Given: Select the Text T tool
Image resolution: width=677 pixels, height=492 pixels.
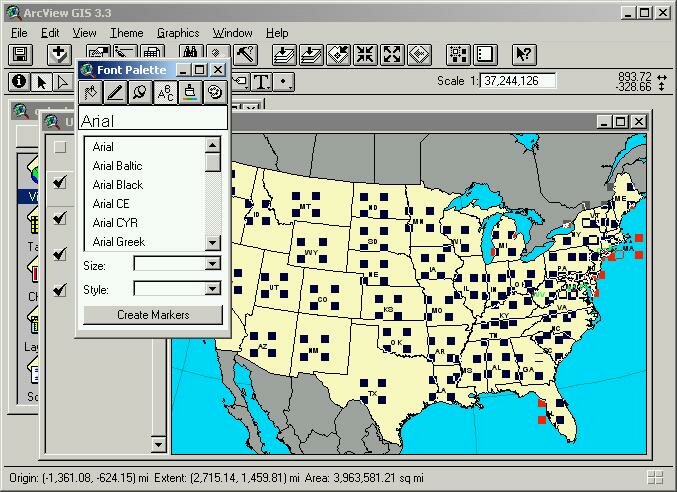Looking at the screenshot, I should coord(262,82).
